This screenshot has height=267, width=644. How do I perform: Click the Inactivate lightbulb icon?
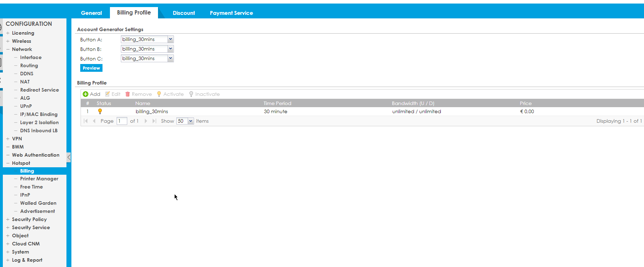pos(191,94)
